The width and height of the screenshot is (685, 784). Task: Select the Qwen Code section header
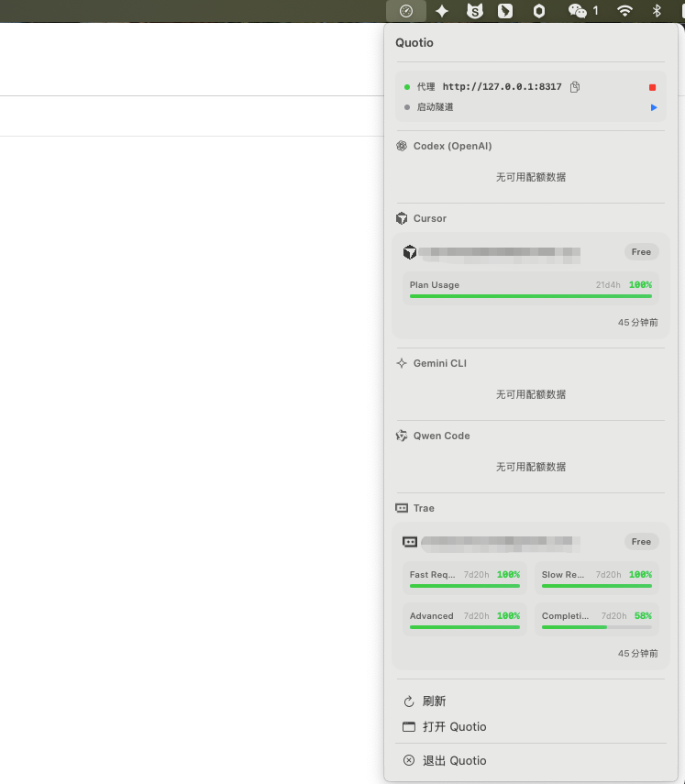point(441,436)
